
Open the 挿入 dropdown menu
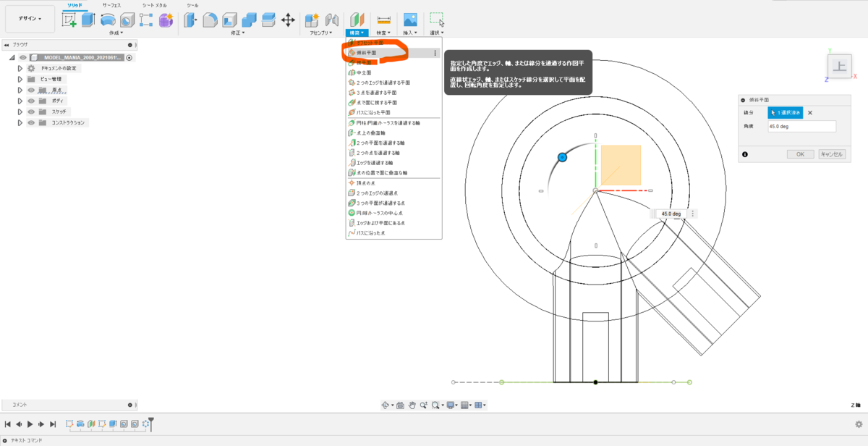(x=410, y=33)
